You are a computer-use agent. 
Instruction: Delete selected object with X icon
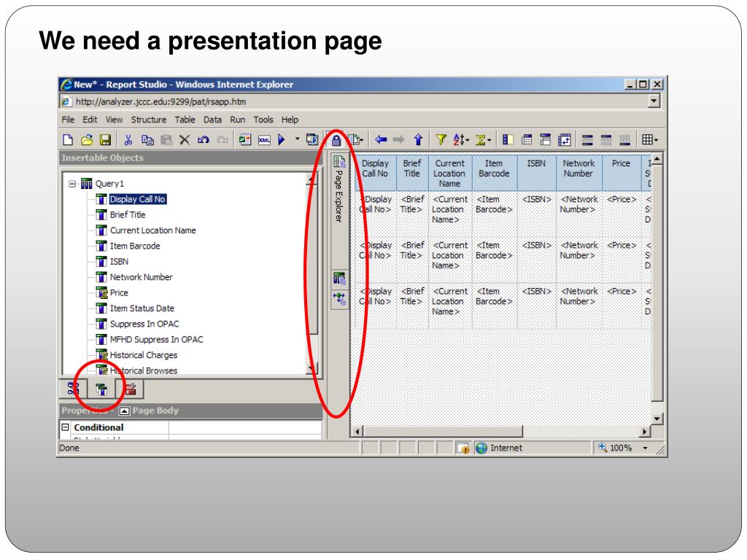point(185,139)
